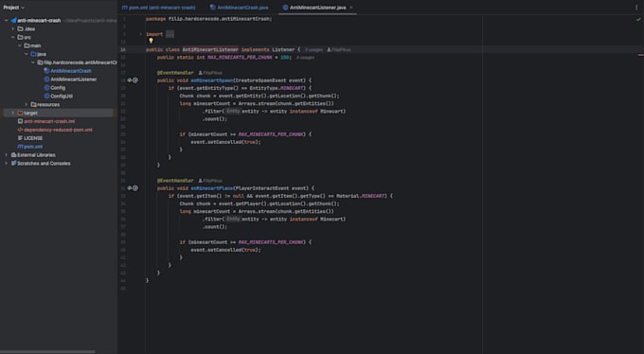Screen dimensions: 644x354
Task: Collapse the src folder
Action: tap(12, 37)
